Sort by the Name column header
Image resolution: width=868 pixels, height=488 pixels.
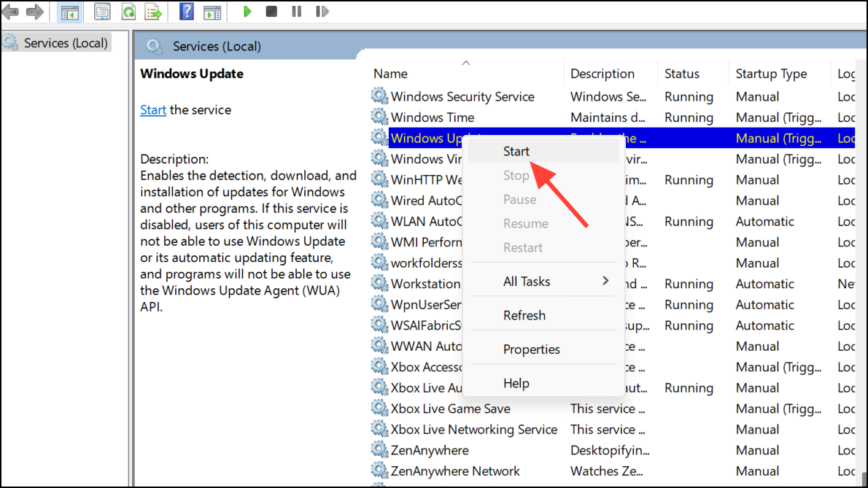pos(465,73)
